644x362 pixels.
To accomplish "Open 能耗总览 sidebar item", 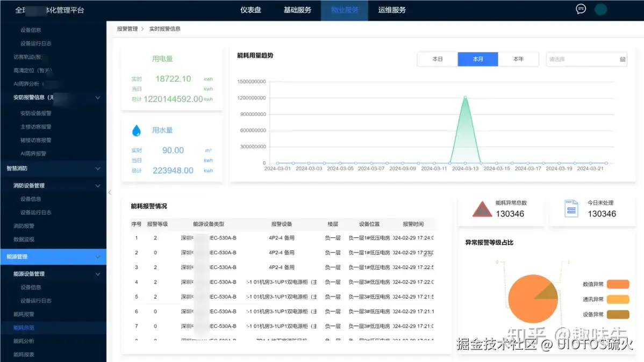I will (24, 328).
